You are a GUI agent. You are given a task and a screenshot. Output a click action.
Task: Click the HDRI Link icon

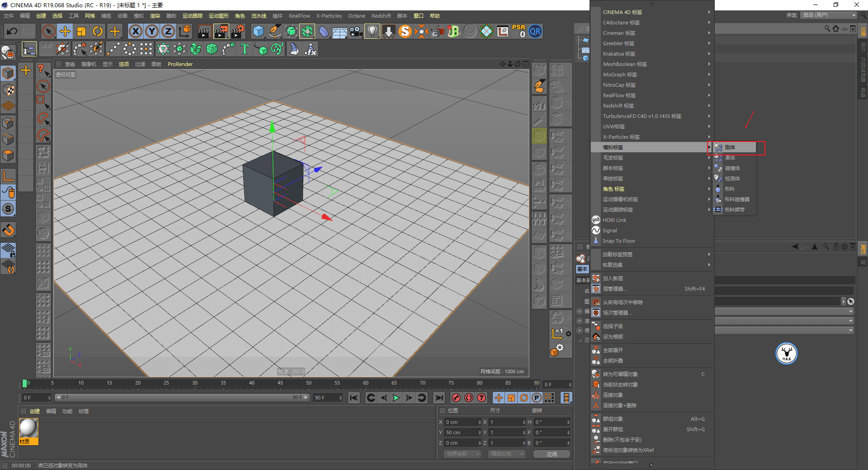click(x=596, y=220)
